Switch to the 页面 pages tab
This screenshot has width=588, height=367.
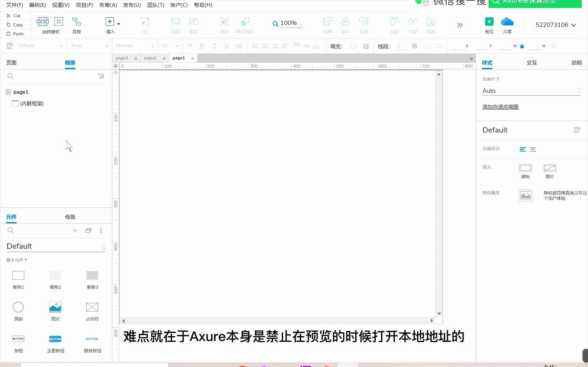click(11, 63)
